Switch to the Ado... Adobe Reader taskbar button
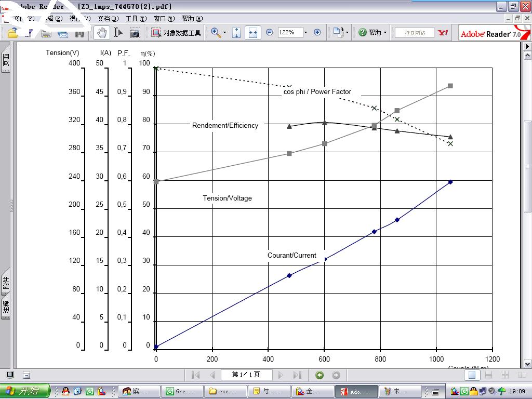The width and height of the screenshot is (532, 399). point(356,391)
